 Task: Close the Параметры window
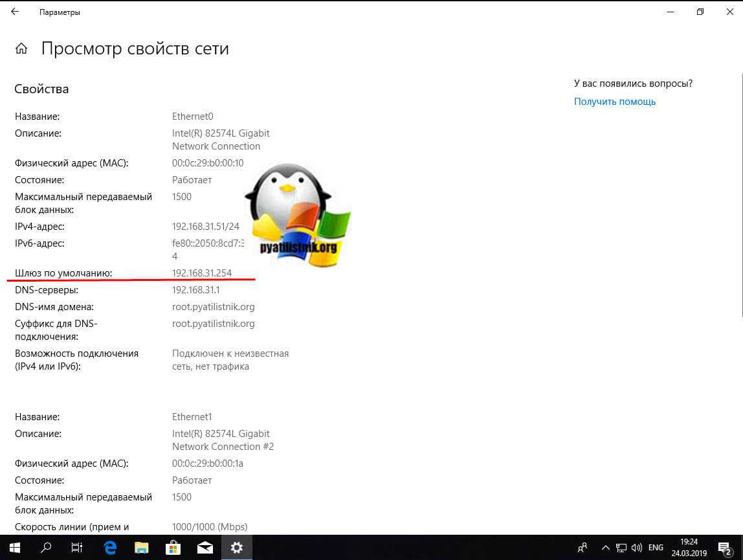point(730,12)
